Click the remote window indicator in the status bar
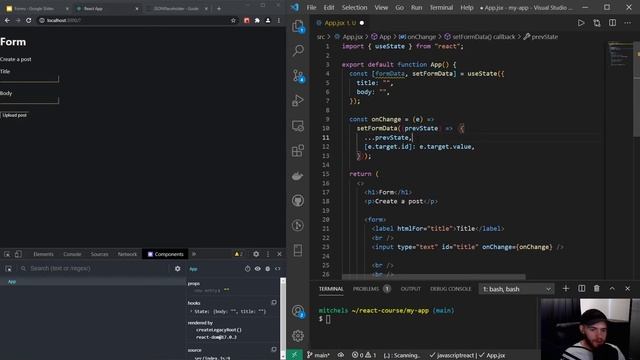Screen dimensions: 640x360 point(294,355)
